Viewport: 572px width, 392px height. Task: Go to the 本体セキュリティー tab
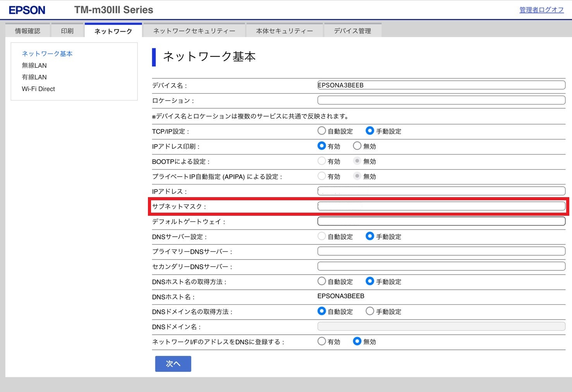click(x=284, y=31)
